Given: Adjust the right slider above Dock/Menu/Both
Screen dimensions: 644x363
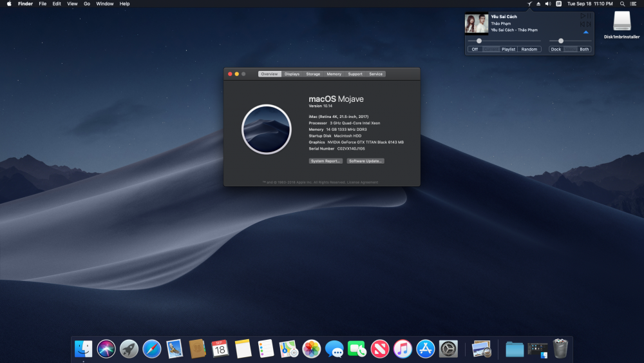Looking at the screenshot, I should click(571, 41).
